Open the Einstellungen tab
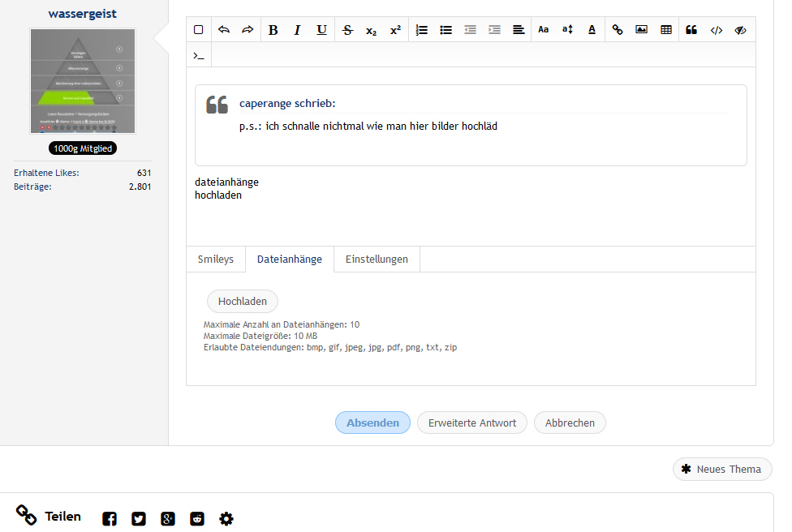Image resolution: width=792 pixels, height=532 pixels. [377, 260]
